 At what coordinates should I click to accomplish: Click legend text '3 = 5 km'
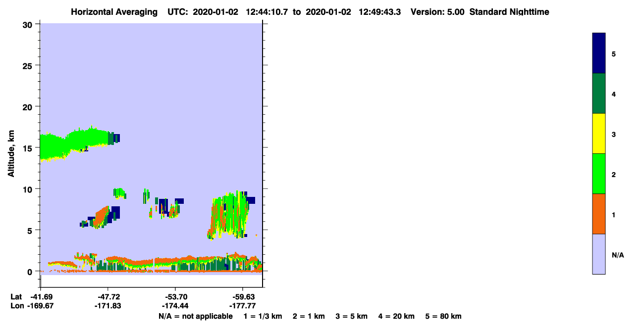[352, 316]
